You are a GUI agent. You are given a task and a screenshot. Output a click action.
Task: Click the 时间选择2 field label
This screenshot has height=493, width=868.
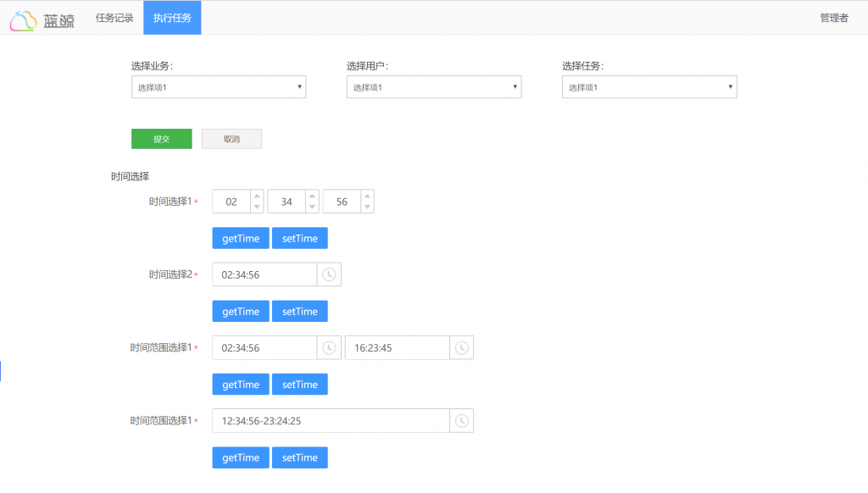pyautogui.click(x=170, y=274)
